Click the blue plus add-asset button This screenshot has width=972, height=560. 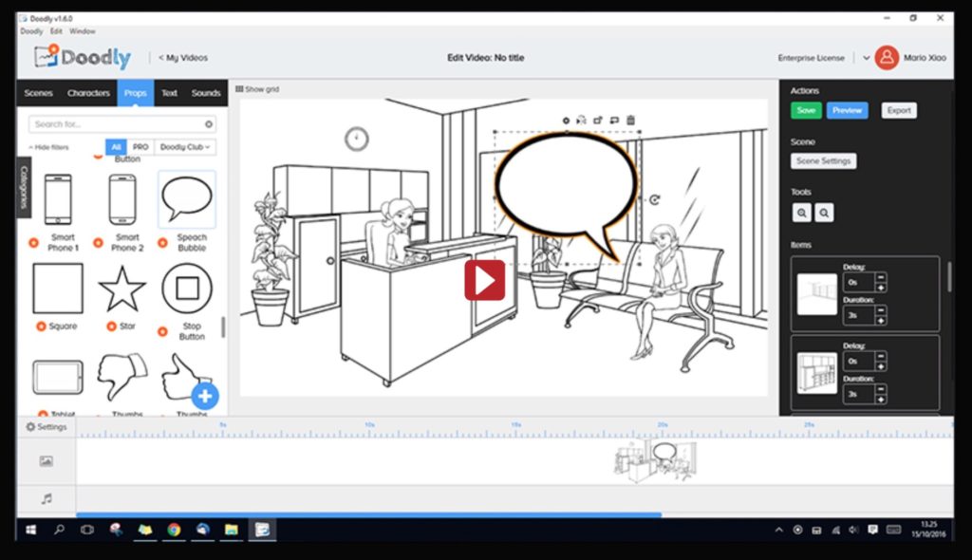click(x=205, y=397)
